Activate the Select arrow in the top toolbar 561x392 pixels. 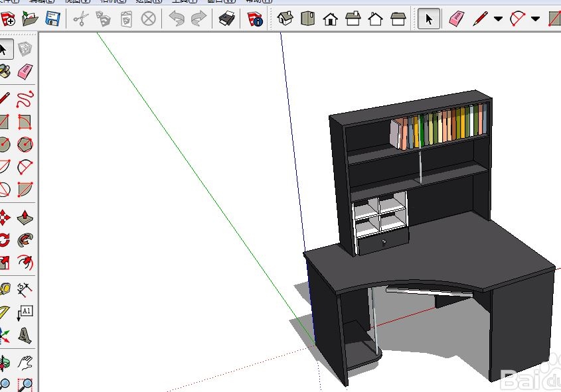[429, 19]
